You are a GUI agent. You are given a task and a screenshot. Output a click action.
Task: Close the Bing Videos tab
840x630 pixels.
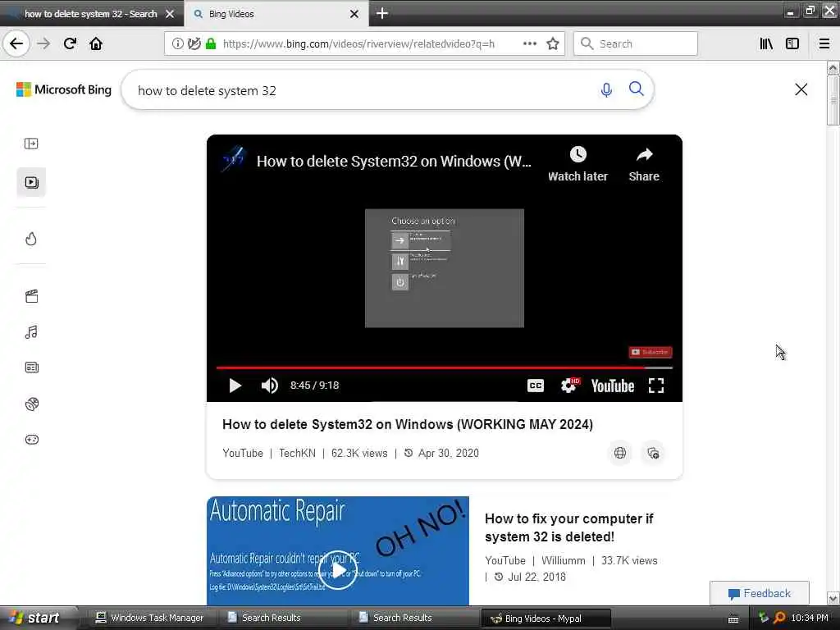354,14
